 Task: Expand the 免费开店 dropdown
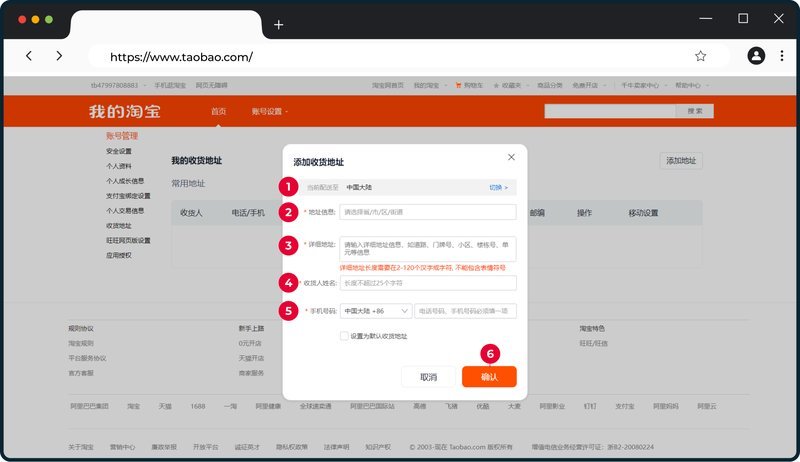pos(588,85)
